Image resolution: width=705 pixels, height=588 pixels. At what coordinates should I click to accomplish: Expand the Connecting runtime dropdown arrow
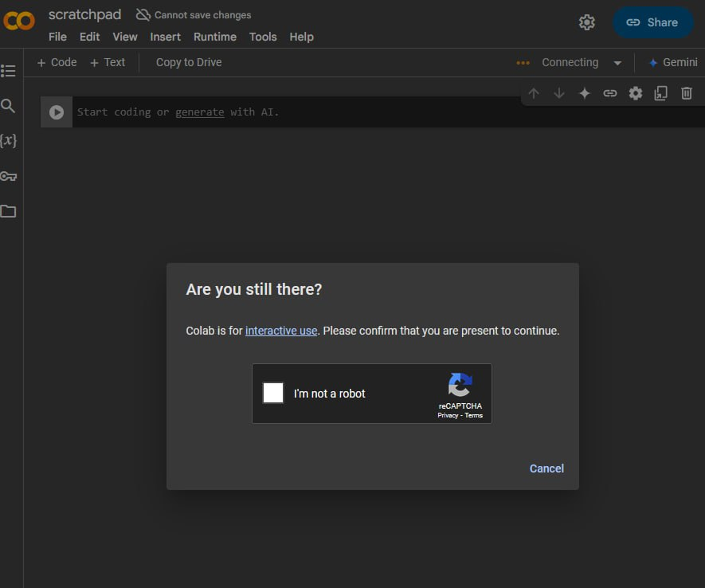click(x=618, y=63)
